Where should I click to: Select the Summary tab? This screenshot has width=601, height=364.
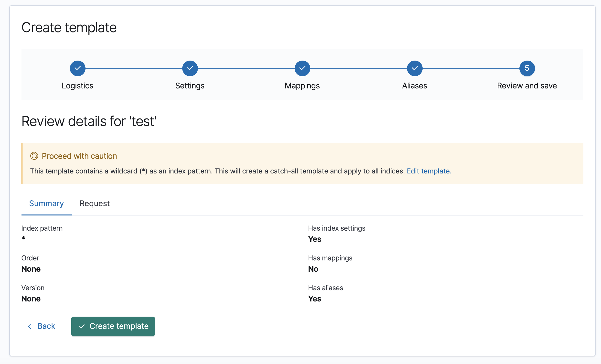click(x=46, y=203)
